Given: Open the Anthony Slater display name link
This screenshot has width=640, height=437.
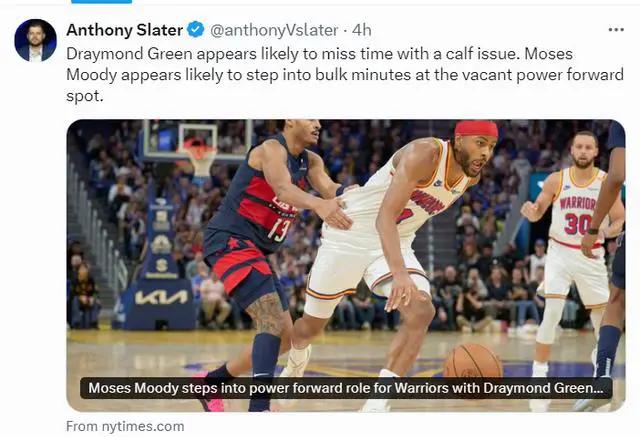Looking at the screenshot, I should coord(124,30).
